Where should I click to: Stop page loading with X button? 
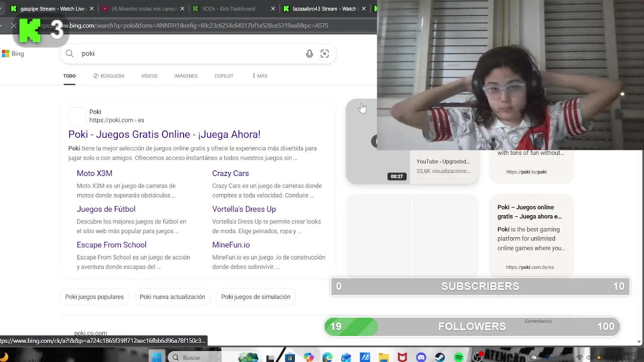(x=14, y=25)
